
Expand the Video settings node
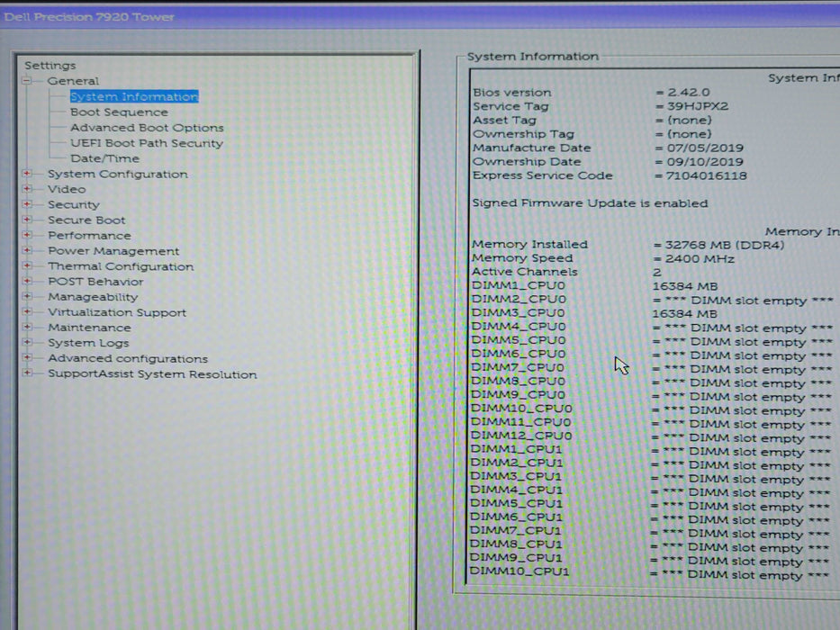click(x=27, y=190)
